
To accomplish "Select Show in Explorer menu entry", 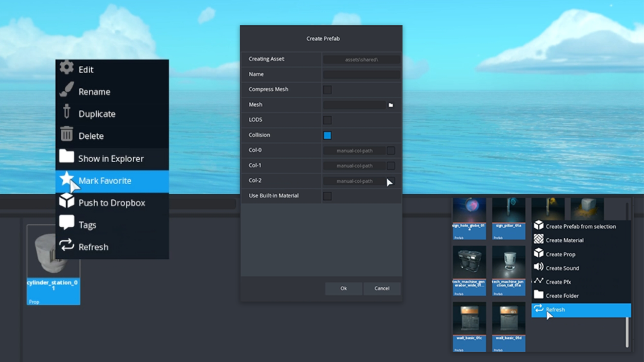I will [111, 158].
